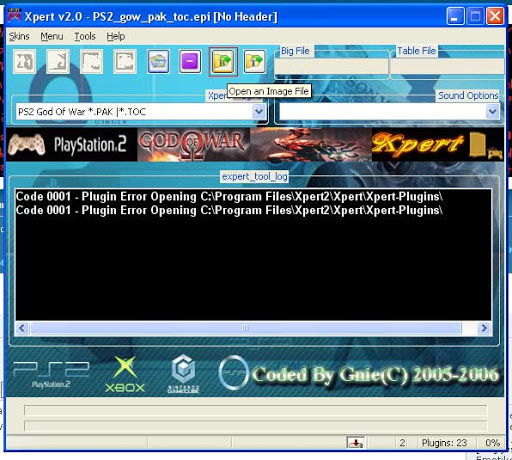512x460 pixels.
Task: Click the lower progress bar
Action: [x=256, y=425]
